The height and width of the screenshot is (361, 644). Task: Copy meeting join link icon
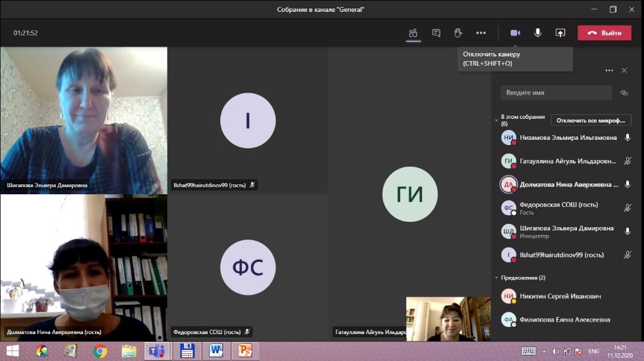(624, 93)
